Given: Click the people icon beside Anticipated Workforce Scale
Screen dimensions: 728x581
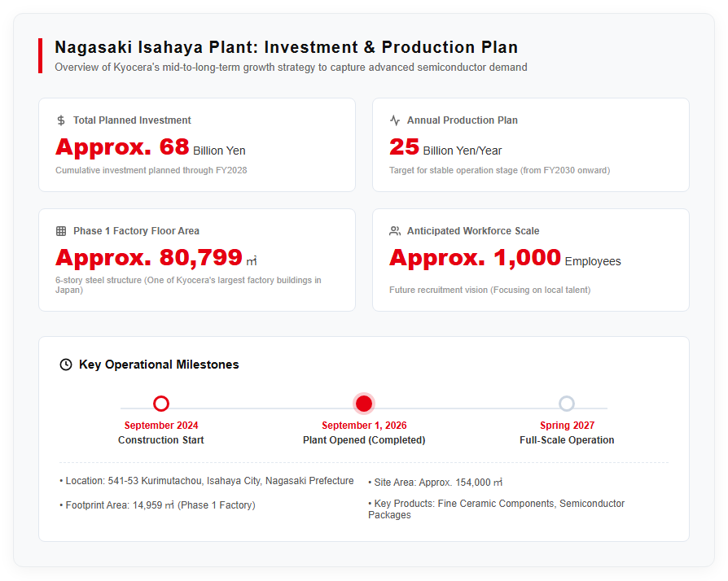Looking at the screenshot, I should click(395, 231).
